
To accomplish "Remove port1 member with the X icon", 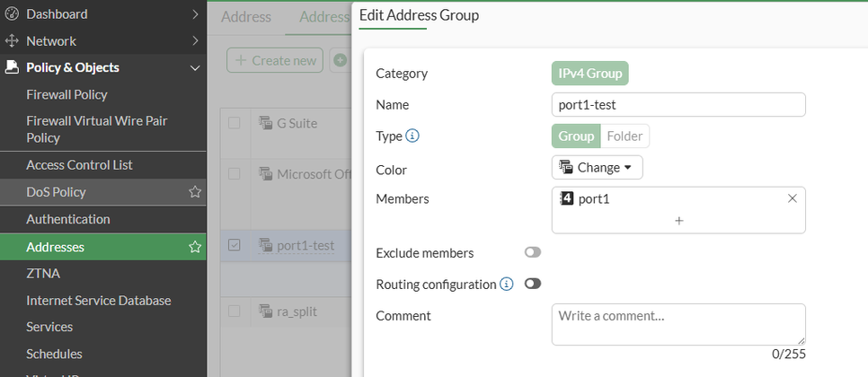I will click(792, 198).
